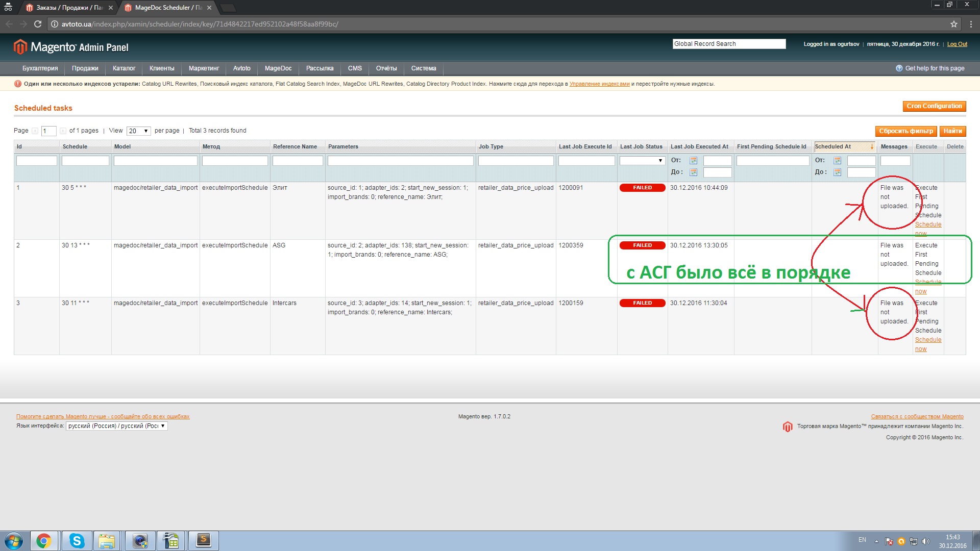Open the Get help for this page icon
Viewport: 980px width, 551px height.
click(899, 68)
